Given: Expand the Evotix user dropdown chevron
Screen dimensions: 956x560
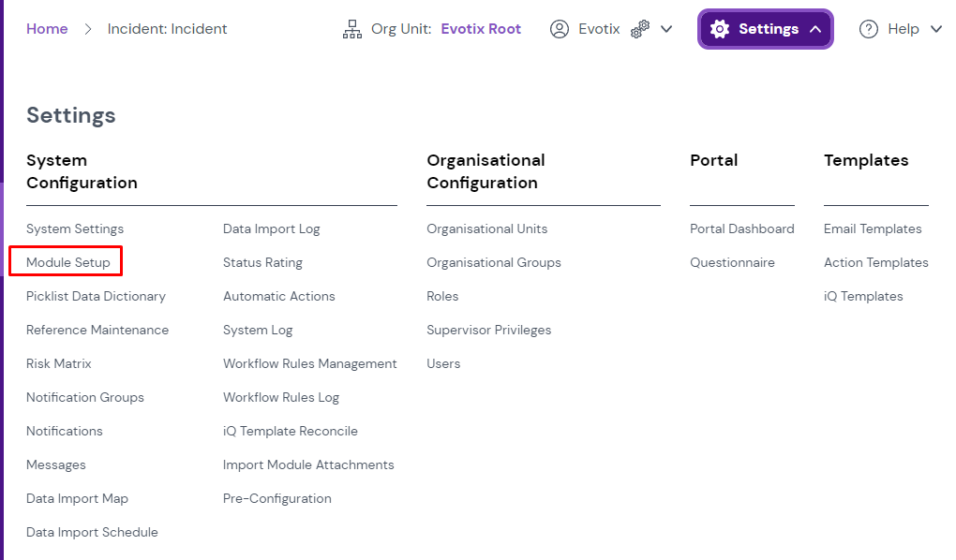Looking at the screenshot, I should (x=666, y=29).
